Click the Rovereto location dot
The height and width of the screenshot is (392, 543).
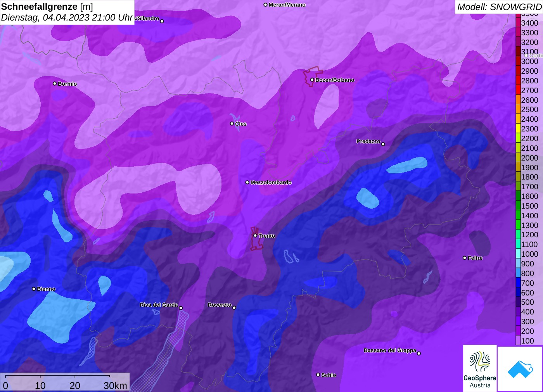click(x=234, y=308)
